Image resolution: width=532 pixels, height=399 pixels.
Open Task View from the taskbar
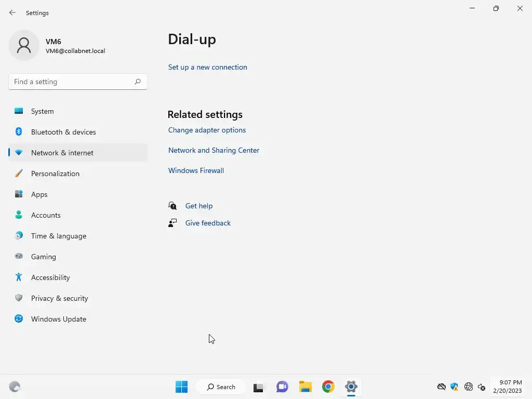[x=259, y=387]
